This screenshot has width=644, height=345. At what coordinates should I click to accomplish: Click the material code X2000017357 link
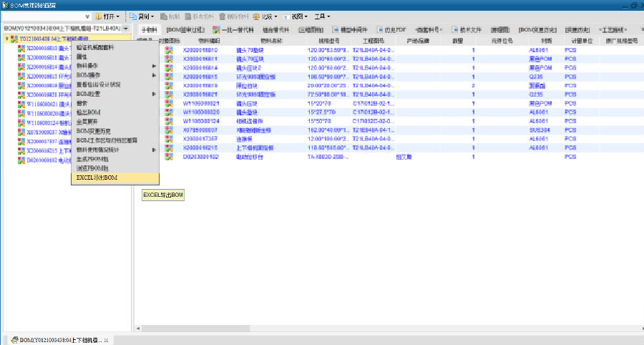[201, 139]
